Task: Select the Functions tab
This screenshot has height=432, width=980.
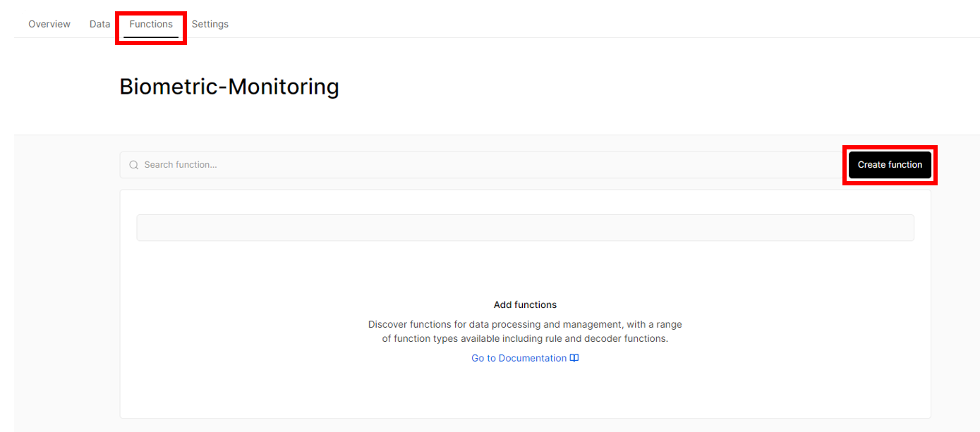Action: [151, 24]
